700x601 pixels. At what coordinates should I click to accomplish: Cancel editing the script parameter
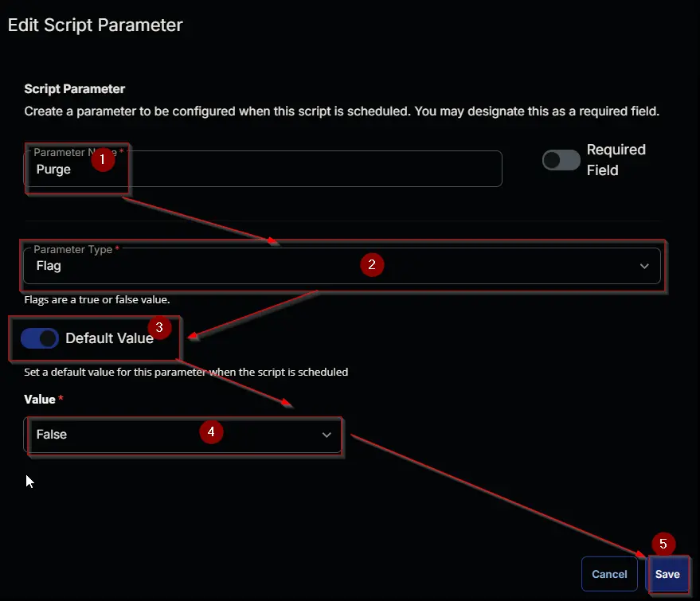pos(609,574)
